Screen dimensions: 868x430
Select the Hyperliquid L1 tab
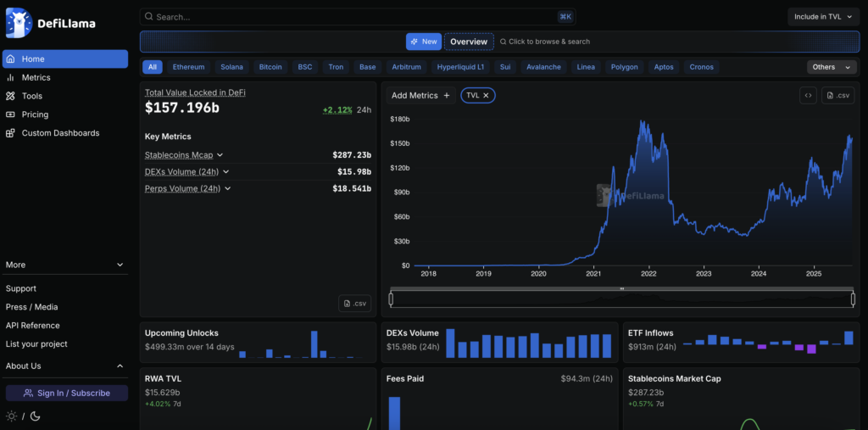point(460,67)
